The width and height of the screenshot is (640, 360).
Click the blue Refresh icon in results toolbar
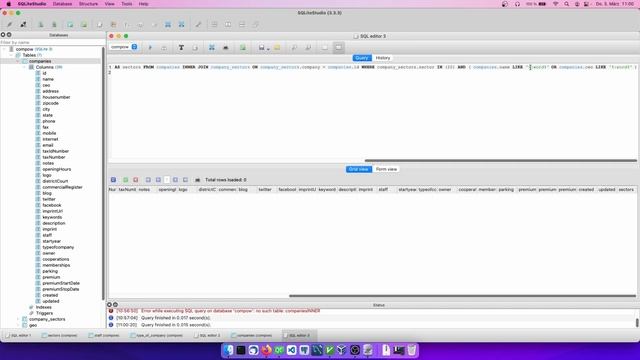113,180
